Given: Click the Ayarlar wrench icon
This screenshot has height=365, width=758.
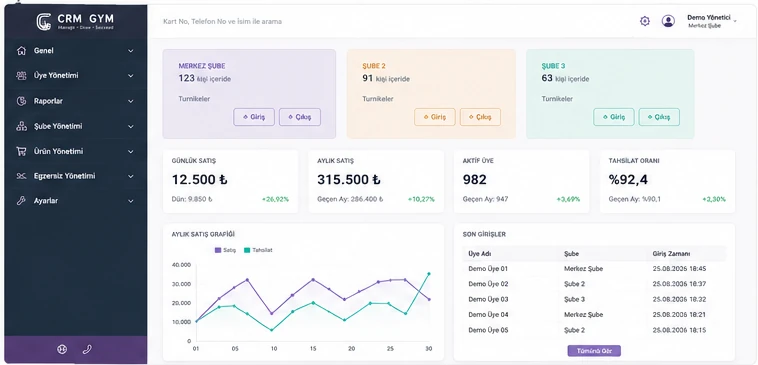Looking at the screenshot, I should pyautogui.click(x=21, y=201).
